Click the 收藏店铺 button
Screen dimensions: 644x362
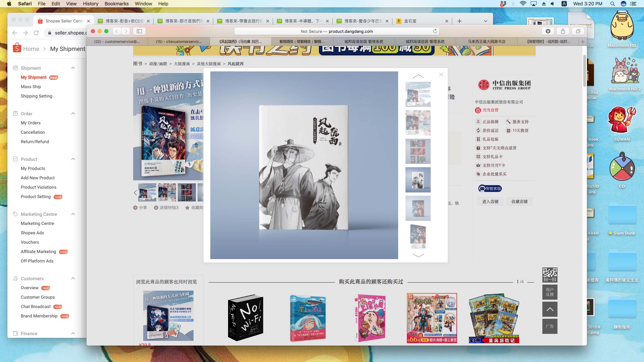coord(519,201)
